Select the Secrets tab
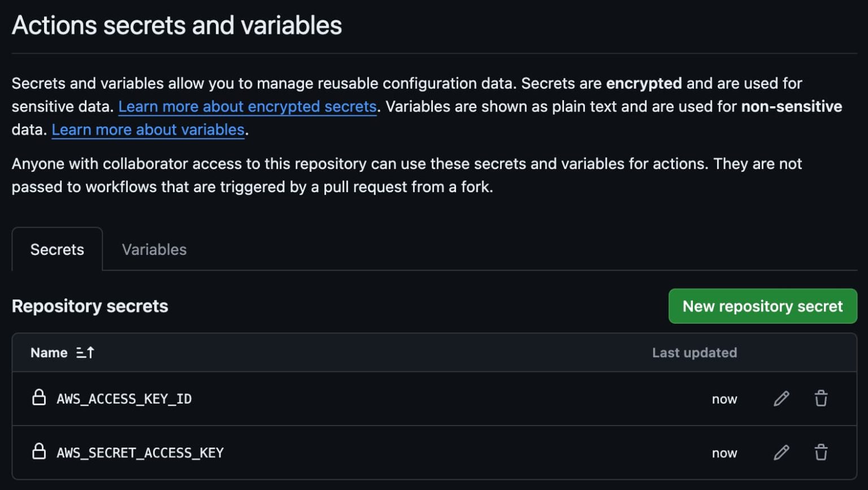 (57, 249)
